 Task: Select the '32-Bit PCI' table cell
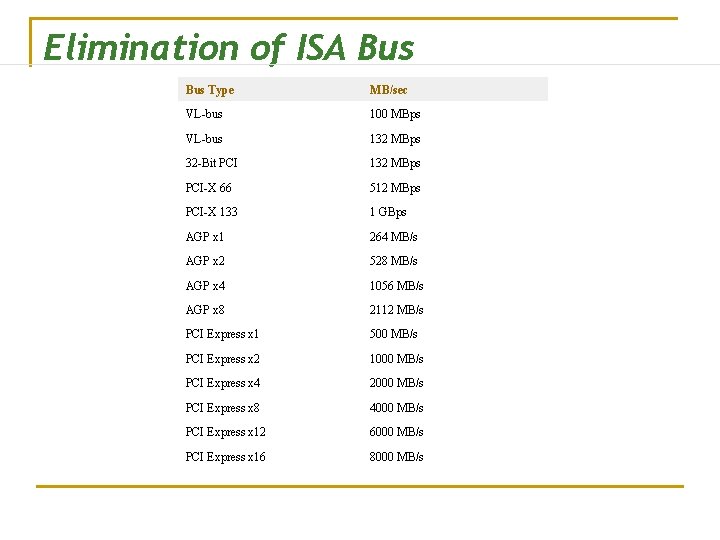(211, 163)
